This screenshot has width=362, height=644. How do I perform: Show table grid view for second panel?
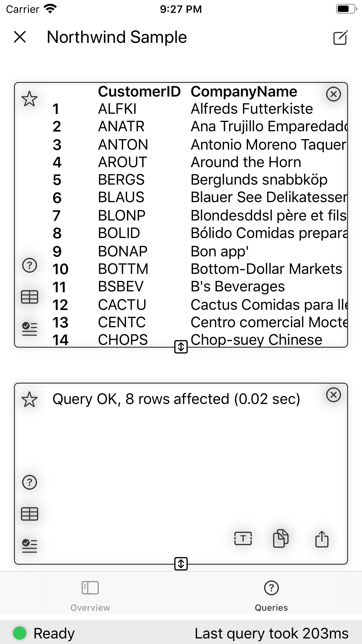pos(29,513)
